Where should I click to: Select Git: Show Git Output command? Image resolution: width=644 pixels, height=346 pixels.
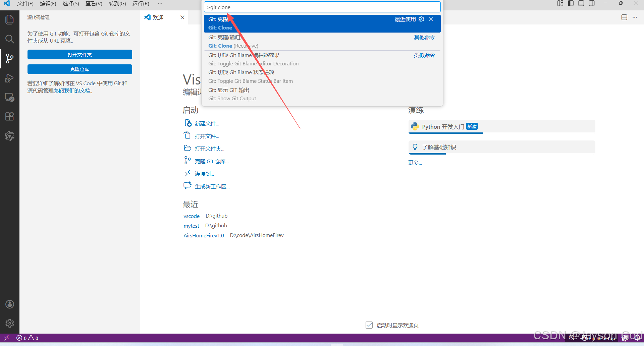click(322, 94)
